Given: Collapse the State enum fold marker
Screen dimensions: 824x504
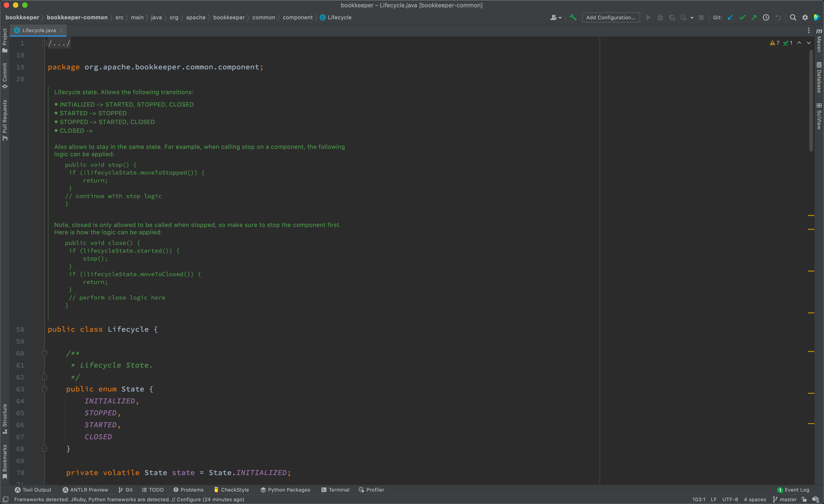Looking at the screenshot, I should tap(44, 389).
